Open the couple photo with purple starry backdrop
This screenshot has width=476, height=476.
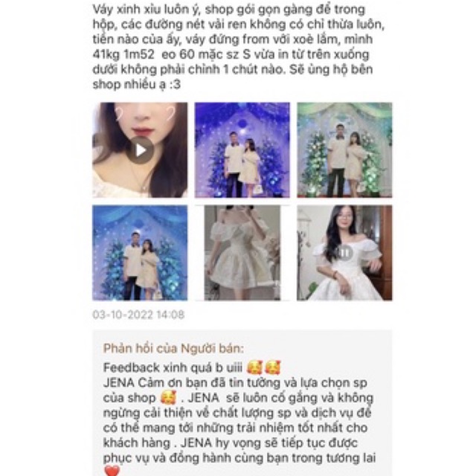242,150
